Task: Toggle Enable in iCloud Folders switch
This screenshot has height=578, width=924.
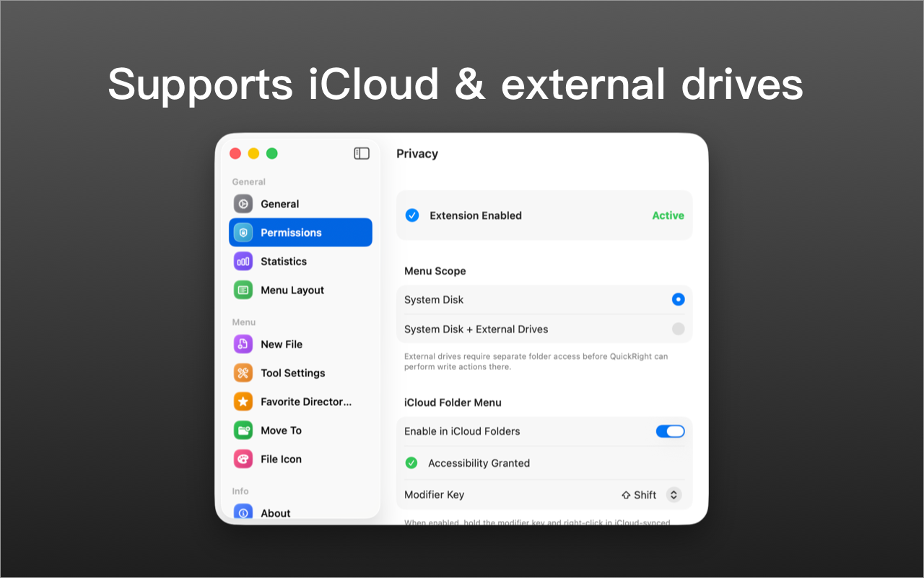Action: click(670, 431)
